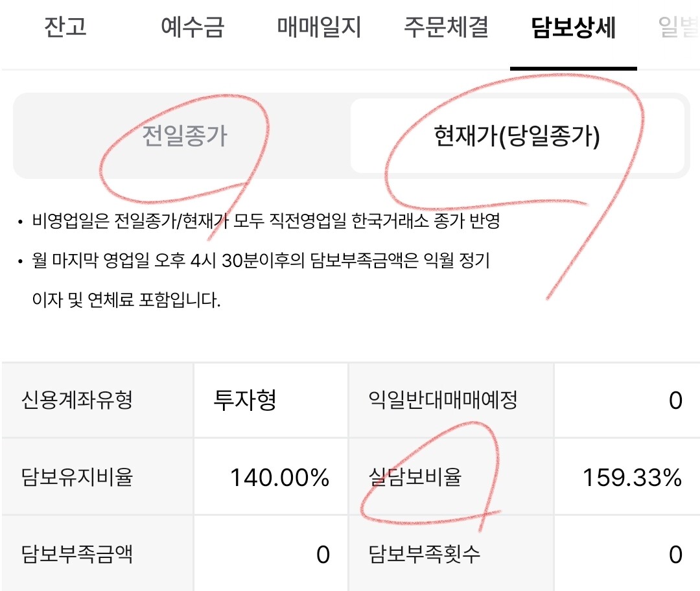
Task: Tap the 익일반대매매예정 value of 0
Action: click(x=675, y=400)
